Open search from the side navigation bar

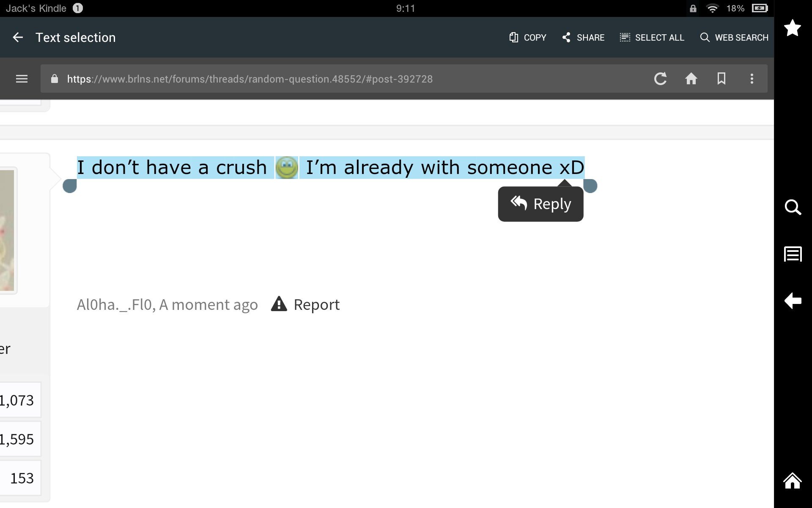(793, 207)
